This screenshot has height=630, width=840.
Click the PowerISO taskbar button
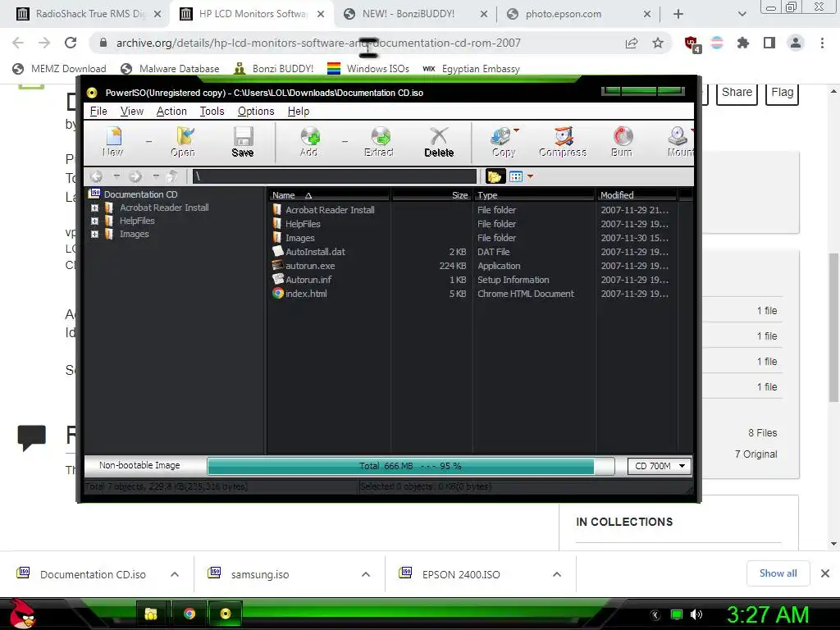click(x=226, y=614)
